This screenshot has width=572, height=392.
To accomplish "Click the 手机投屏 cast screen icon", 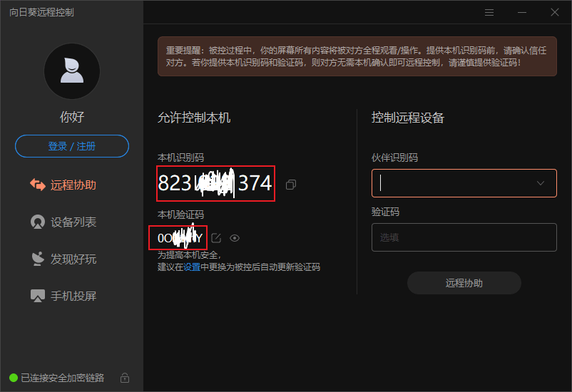I will pyautogui.click(x=38, y=296).
